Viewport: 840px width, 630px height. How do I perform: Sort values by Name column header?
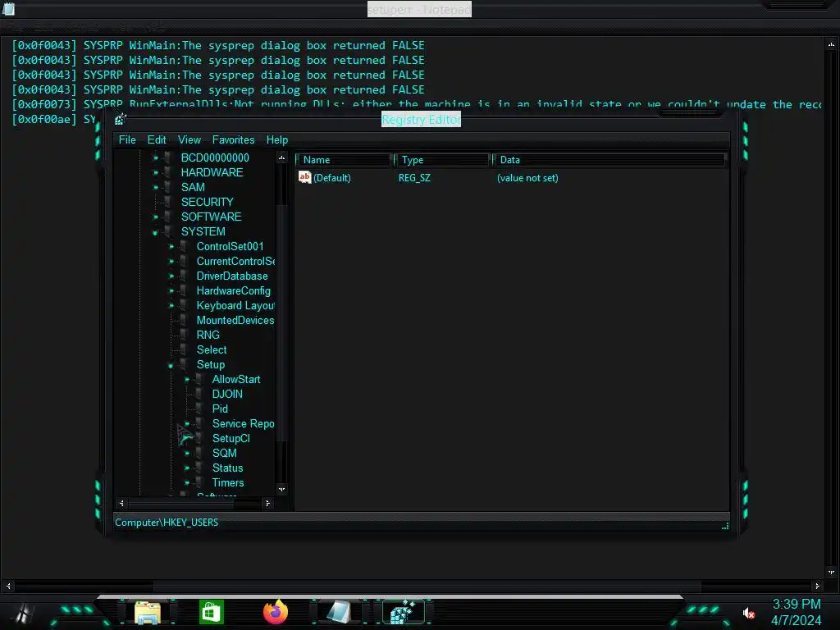pyautogui.click(x=344, y=160)
